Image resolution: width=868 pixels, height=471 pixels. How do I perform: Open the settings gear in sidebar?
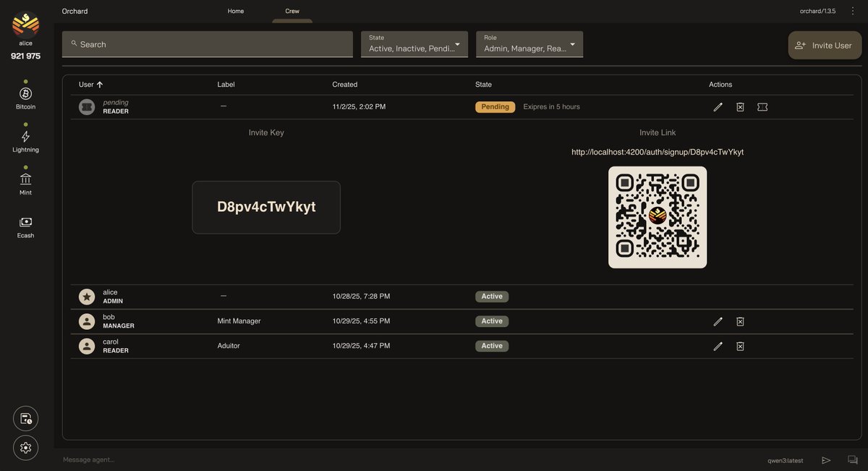pos(25,448)
